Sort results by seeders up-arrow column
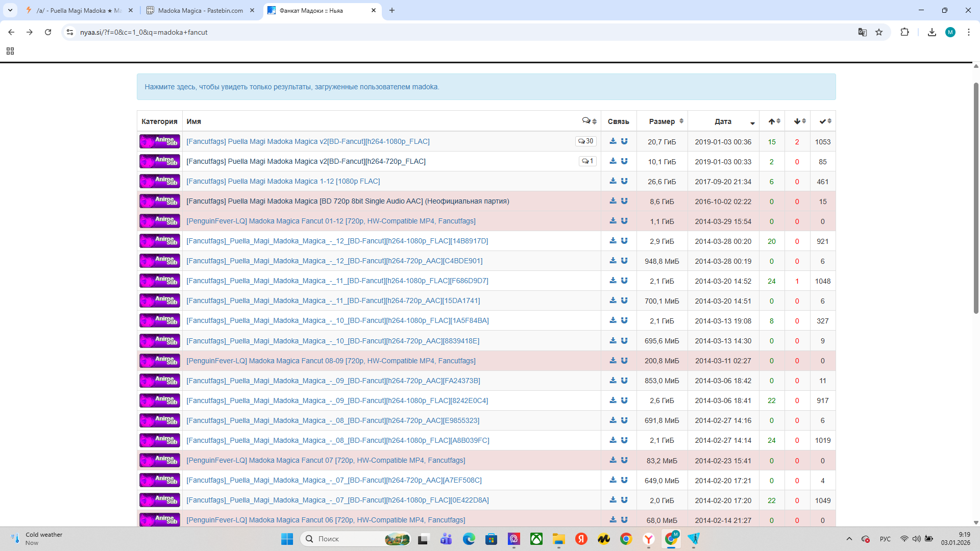Screen dimensions: 980x551 (x=774, y=121)
